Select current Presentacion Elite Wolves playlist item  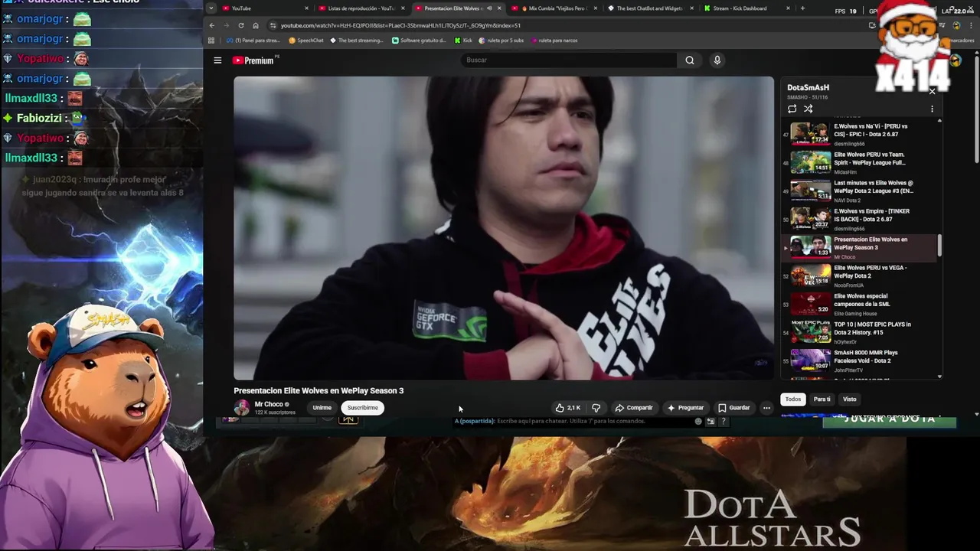(x=861, y=248)
